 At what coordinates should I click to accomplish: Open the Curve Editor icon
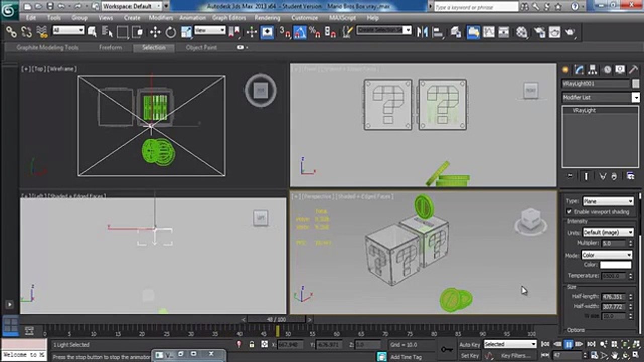click(489, 32)
